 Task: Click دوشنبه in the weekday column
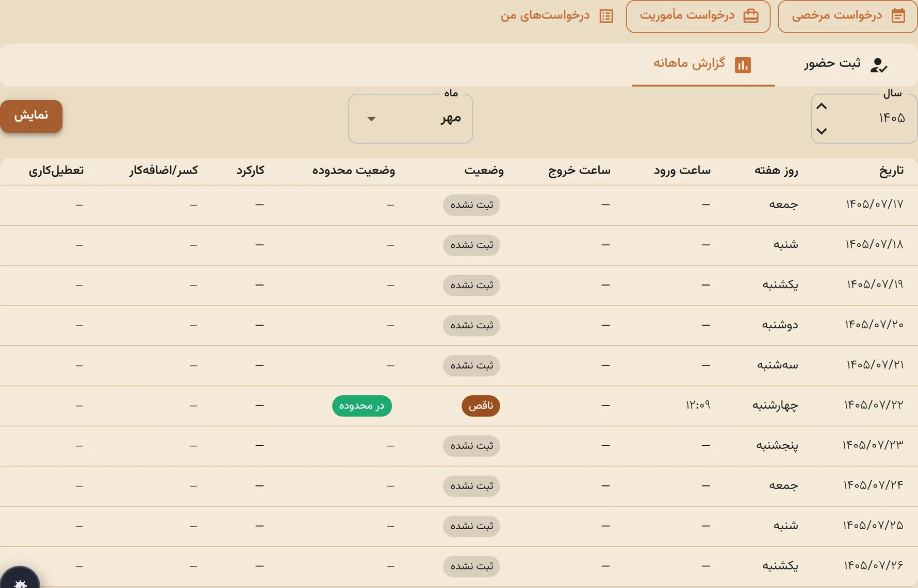(780, 325)
